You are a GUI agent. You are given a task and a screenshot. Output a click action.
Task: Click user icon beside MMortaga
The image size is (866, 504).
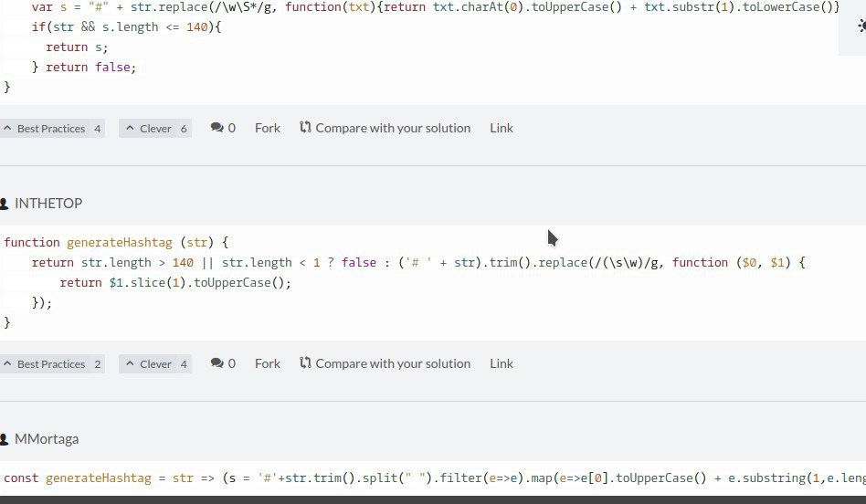coord(5,439)
